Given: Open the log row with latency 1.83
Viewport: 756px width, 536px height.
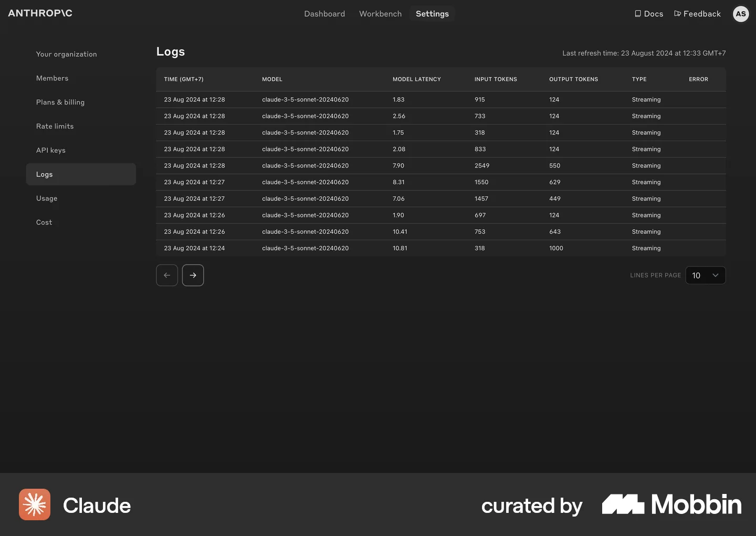Looking at the screenshot, I should [441, 100].
